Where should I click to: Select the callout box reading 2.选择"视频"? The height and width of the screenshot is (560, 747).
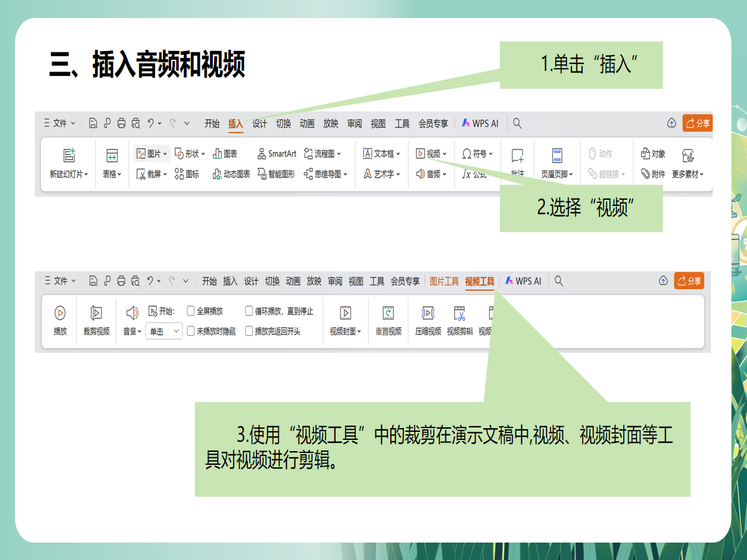tap(581, 208)
